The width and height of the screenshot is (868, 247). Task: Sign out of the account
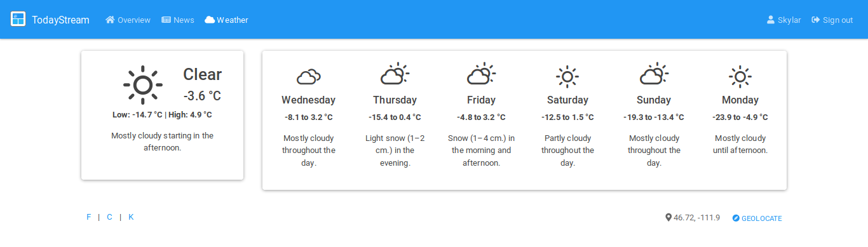point(832,20)
